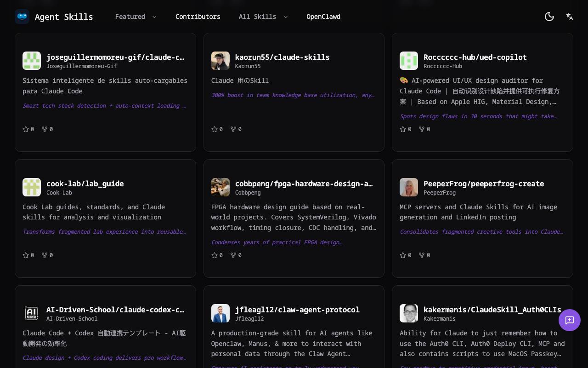Click 'MCP servers and Claude Skills' description
The image size is (588, 368).
pos(479,212)
